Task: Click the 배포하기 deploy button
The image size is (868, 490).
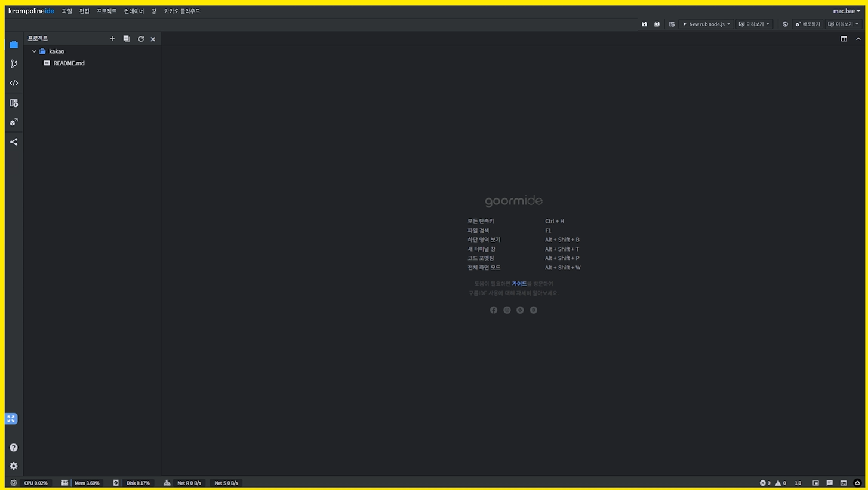Action: pos(808,24)
